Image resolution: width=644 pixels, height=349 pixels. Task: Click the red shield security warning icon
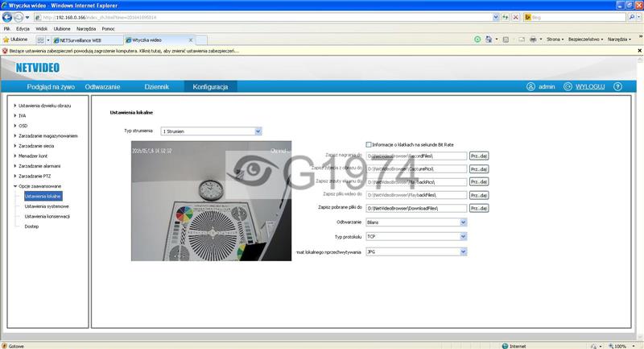[x=5, y=51]
